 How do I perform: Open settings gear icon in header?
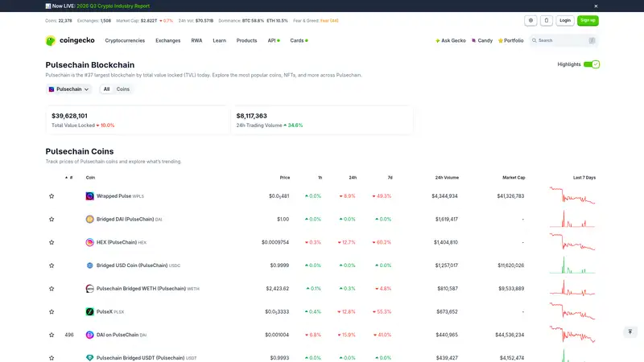[x=530, y=21]
